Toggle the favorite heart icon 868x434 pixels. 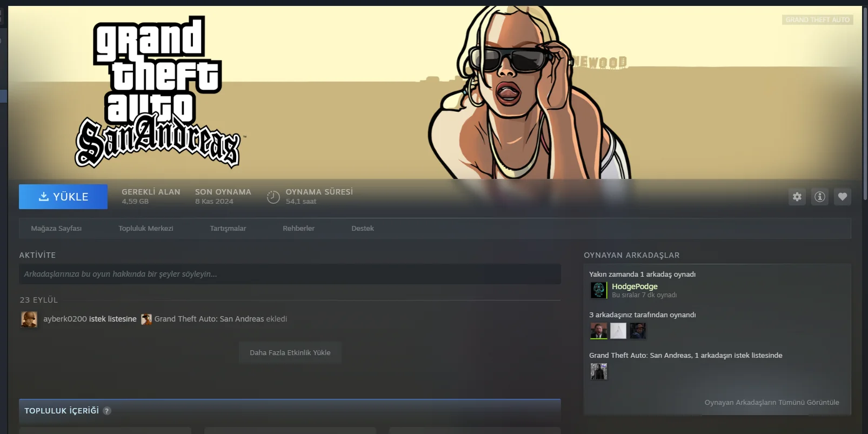click(842, 197)
